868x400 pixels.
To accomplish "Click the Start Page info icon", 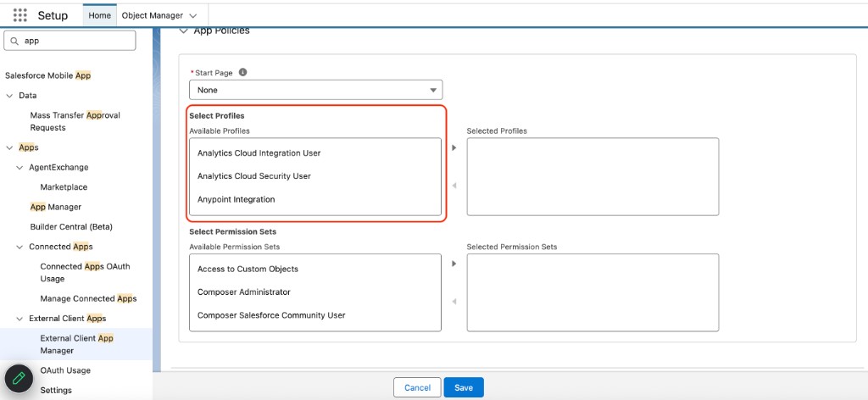I will (242, 73).
